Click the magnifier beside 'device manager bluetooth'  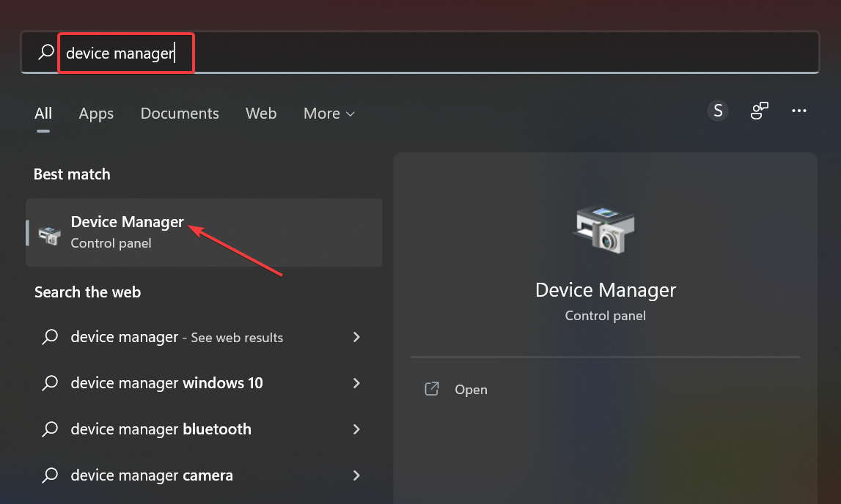coord(50,429)
